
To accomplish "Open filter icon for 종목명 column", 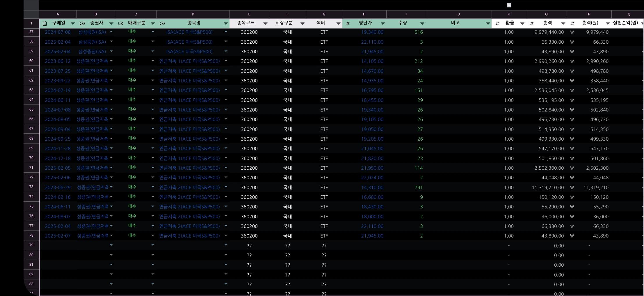I will pos(226,23).
